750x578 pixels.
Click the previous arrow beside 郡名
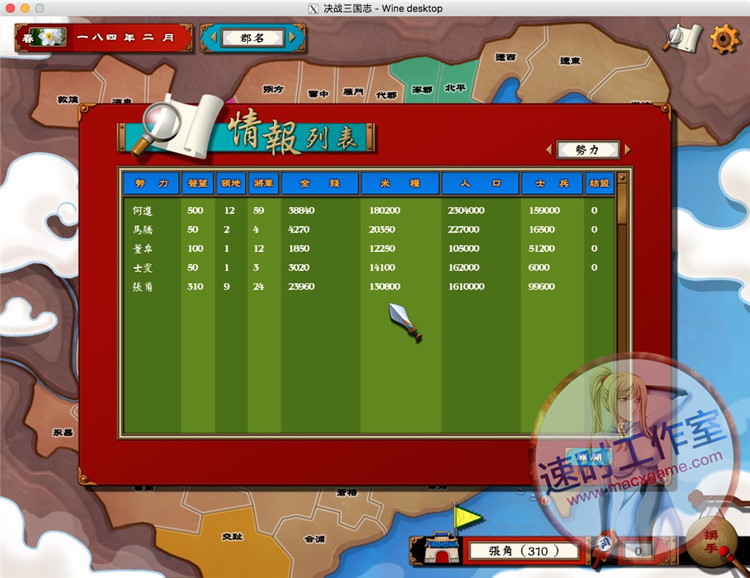coord(212,37)
